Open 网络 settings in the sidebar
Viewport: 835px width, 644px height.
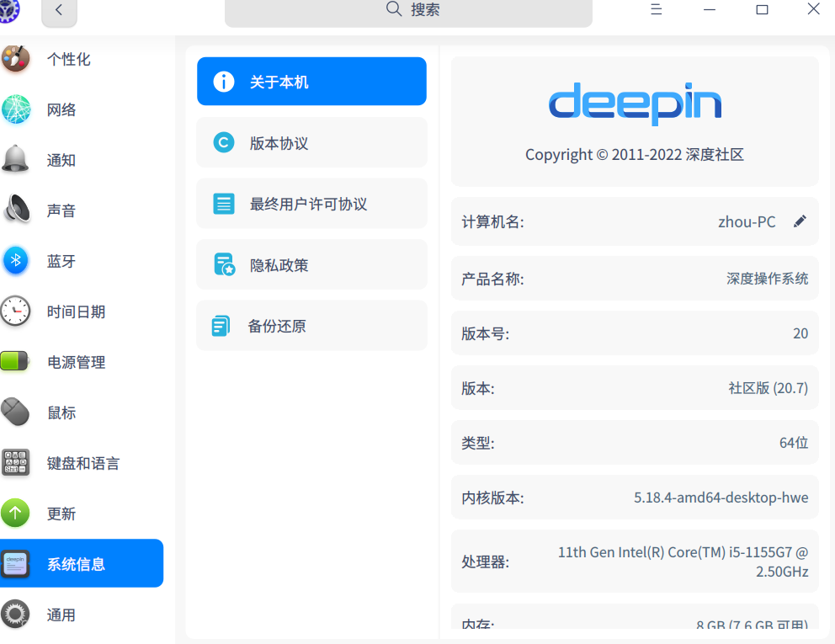coord(61,109)
